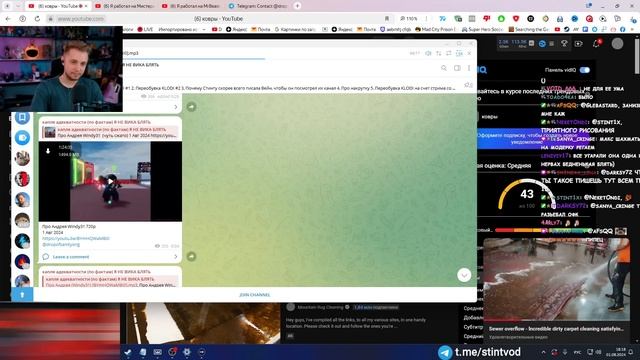The image size is (640, 360).
Task: Open the keyboard icon in the taskbar
Action: click(x=158, y=352)
